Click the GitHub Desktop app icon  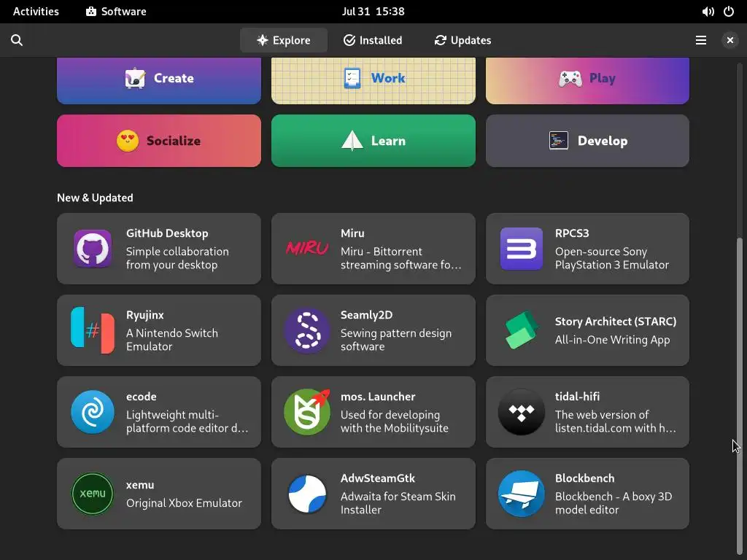coord(93,249)
